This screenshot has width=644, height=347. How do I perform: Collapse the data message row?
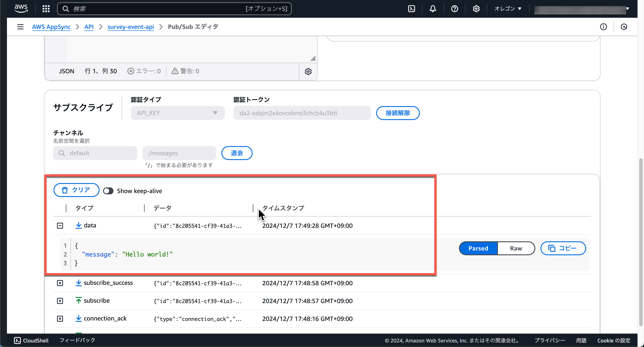[x=60, y=225]
